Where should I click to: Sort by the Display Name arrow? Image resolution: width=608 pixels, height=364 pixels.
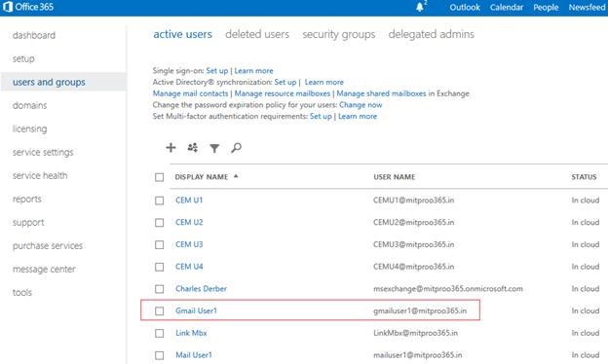[236, 176]
